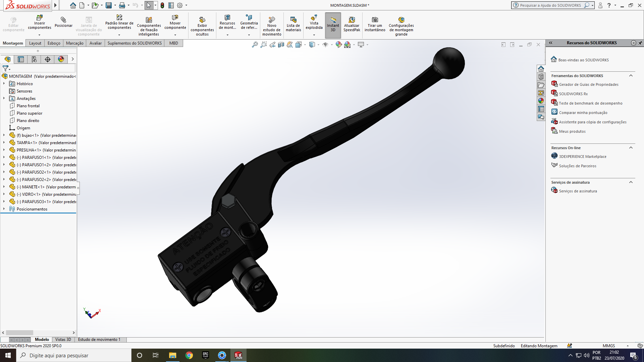Collapse Ferramentas do SOLIDWORKS section
The image size is (644, 362).
(631, 76)
